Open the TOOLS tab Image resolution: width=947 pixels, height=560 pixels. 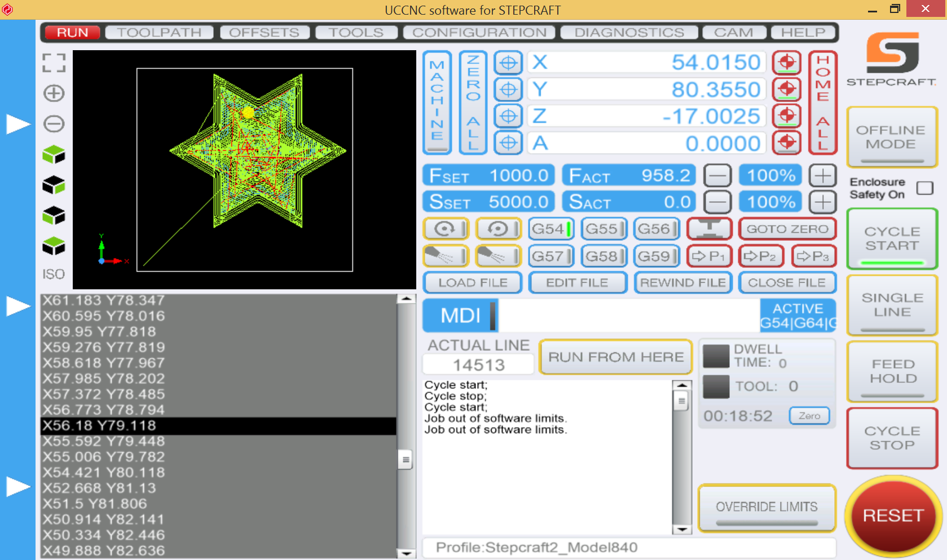click(356, 33)
